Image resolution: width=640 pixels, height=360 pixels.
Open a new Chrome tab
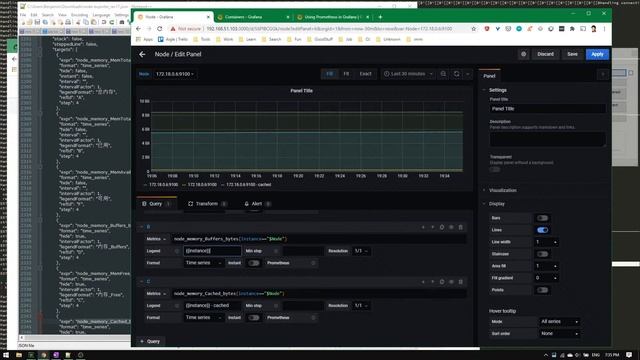coord(380,17)
